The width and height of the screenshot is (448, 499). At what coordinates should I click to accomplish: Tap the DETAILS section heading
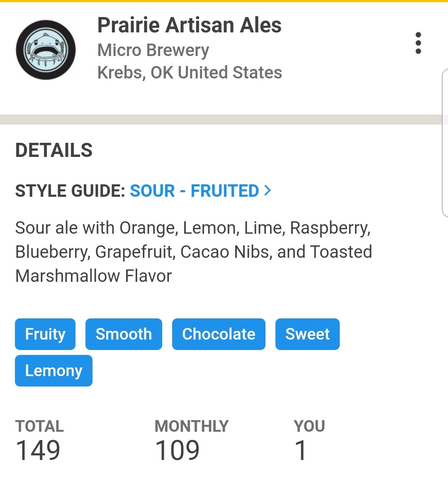coord(54,150)
